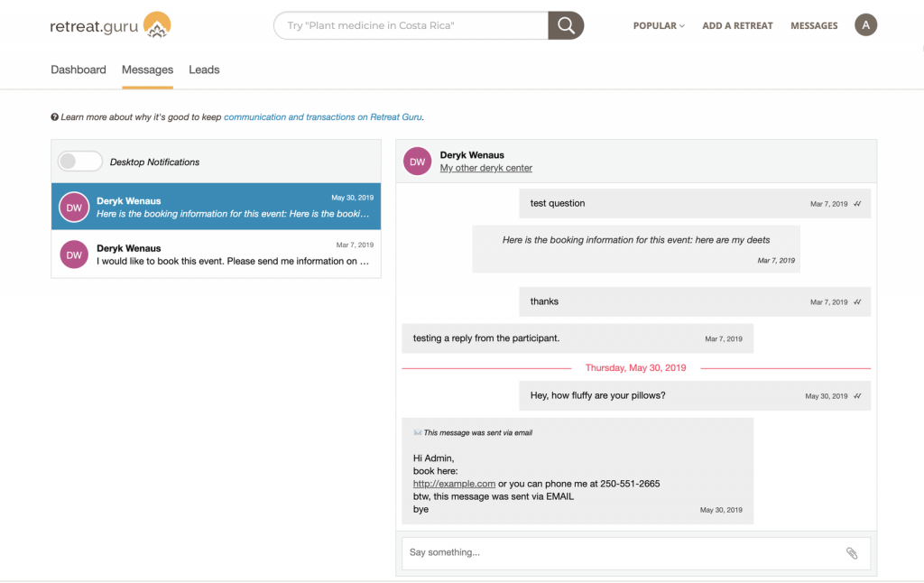Click the delivery checkmarks on the pillows message

point(857,395)
